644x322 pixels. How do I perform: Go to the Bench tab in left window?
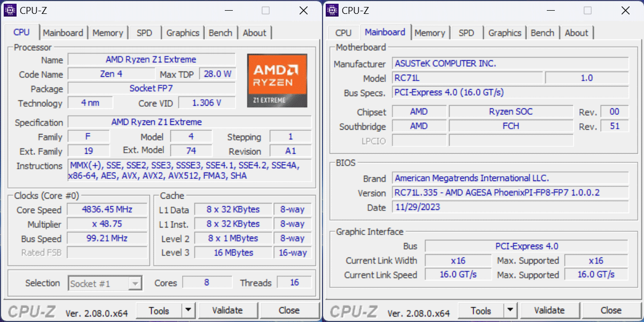(220, 33)
